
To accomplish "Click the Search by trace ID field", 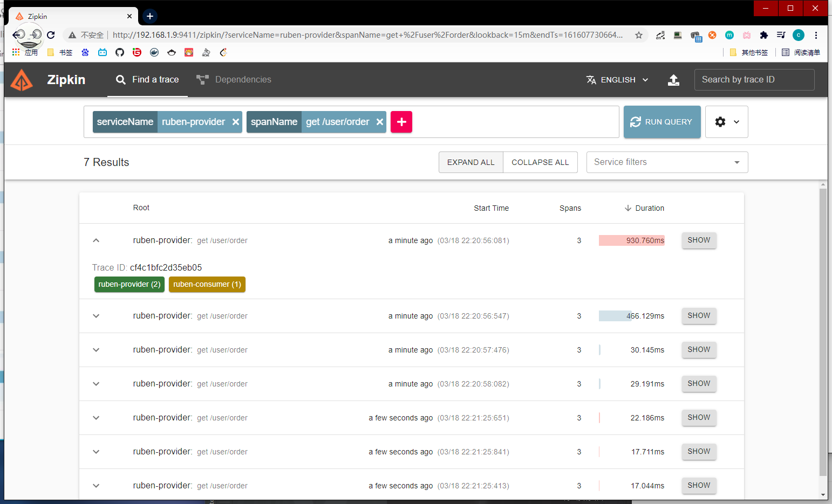I will point(754,80).
